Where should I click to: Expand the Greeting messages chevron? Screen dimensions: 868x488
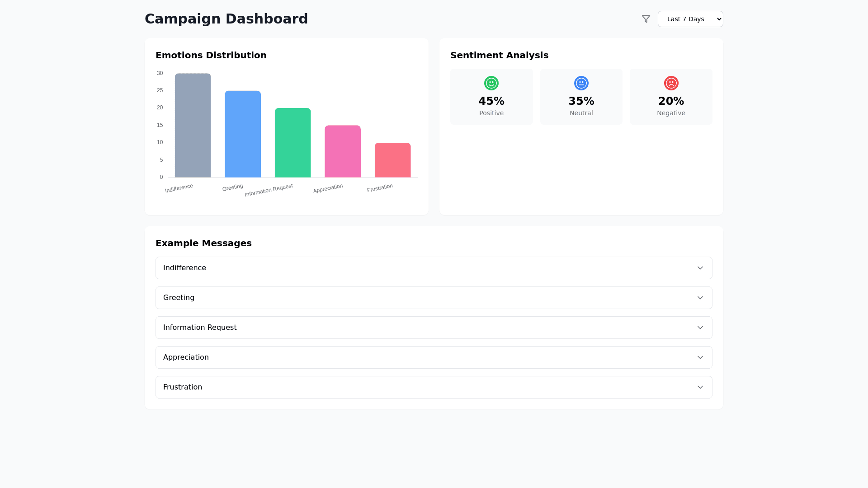pyautogui.click(x=700, y=298)
